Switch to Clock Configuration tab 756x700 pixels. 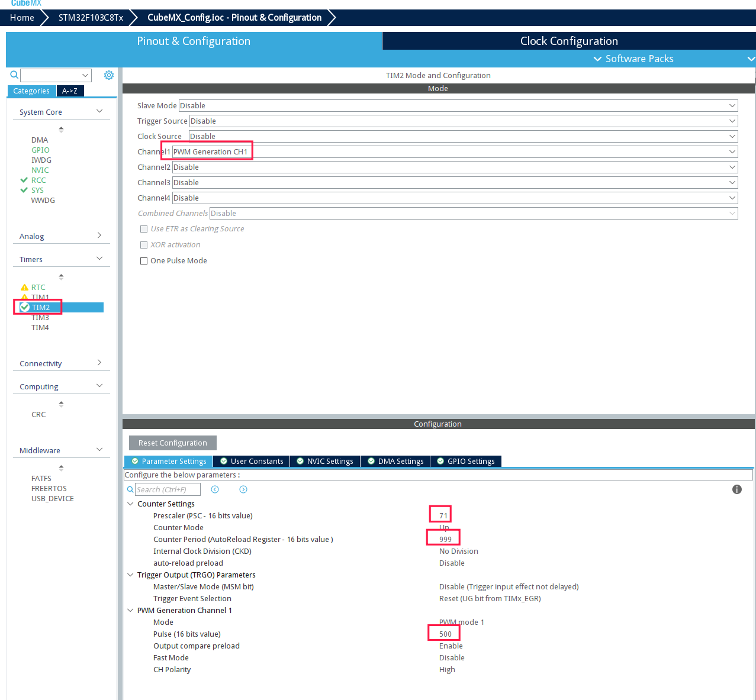click(568, 41)
